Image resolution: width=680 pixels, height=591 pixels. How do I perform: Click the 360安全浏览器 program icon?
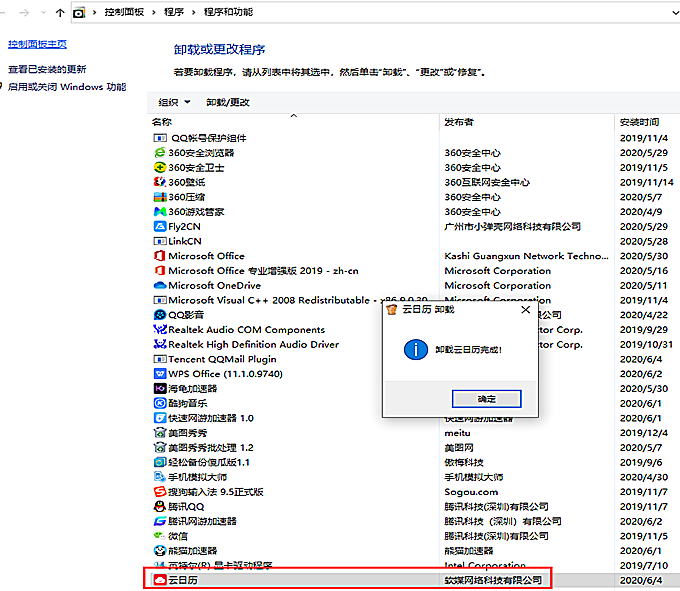[160, 153]
